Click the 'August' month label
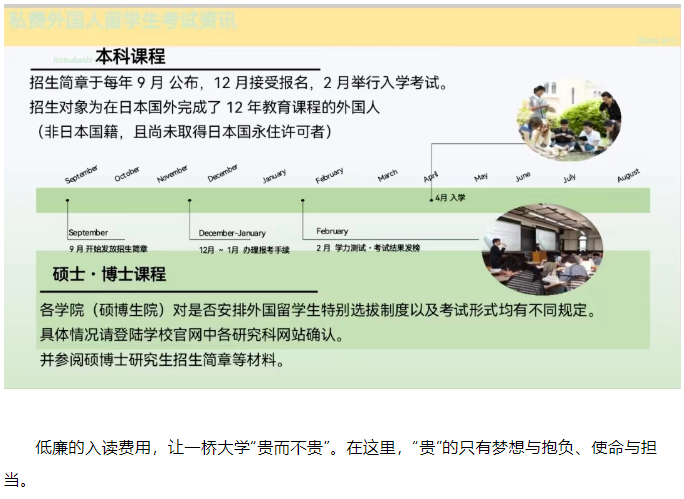684x499 pixels. (629, 175)
